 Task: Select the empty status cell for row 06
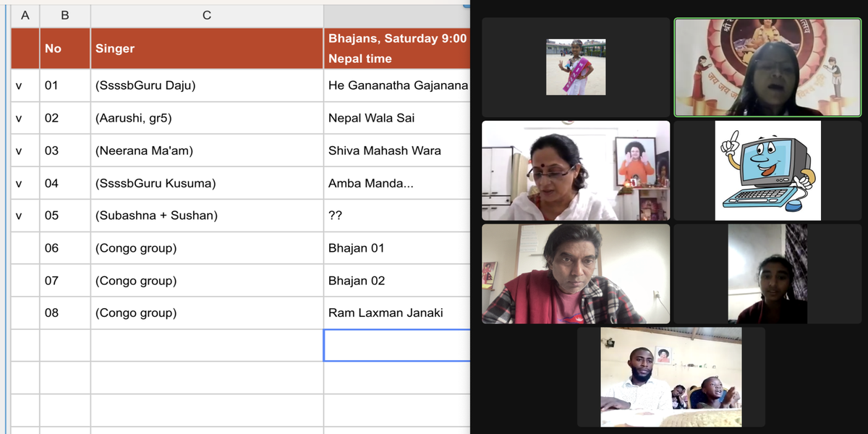pos(25,248)
